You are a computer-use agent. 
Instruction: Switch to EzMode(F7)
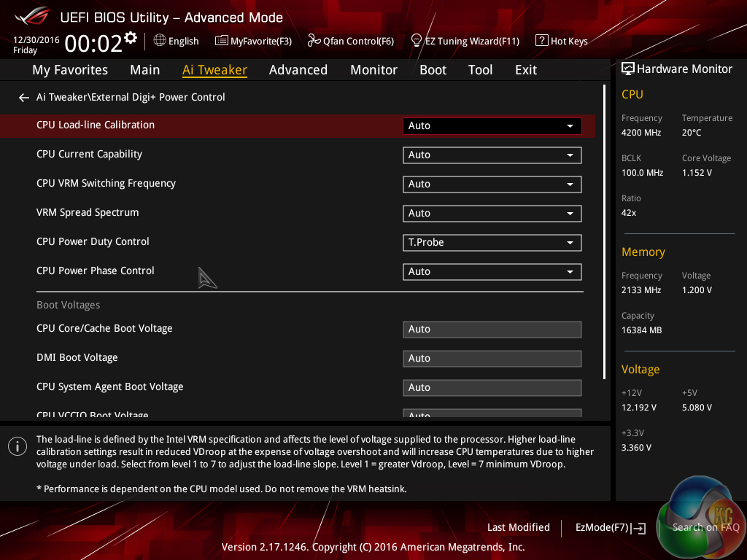click(x=610, y=527)
